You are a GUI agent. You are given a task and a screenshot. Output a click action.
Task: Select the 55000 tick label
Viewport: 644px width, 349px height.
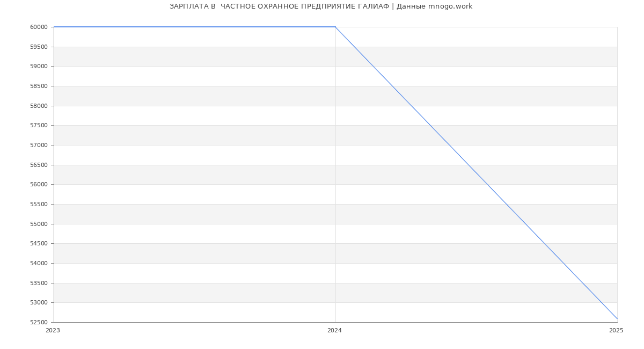point(39,224)
